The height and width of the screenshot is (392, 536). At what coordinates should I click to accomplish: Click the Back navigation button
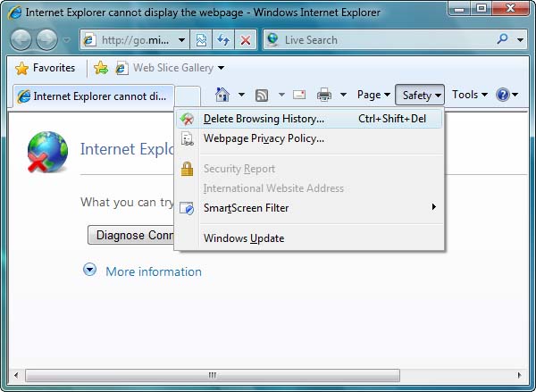[21, 40]
